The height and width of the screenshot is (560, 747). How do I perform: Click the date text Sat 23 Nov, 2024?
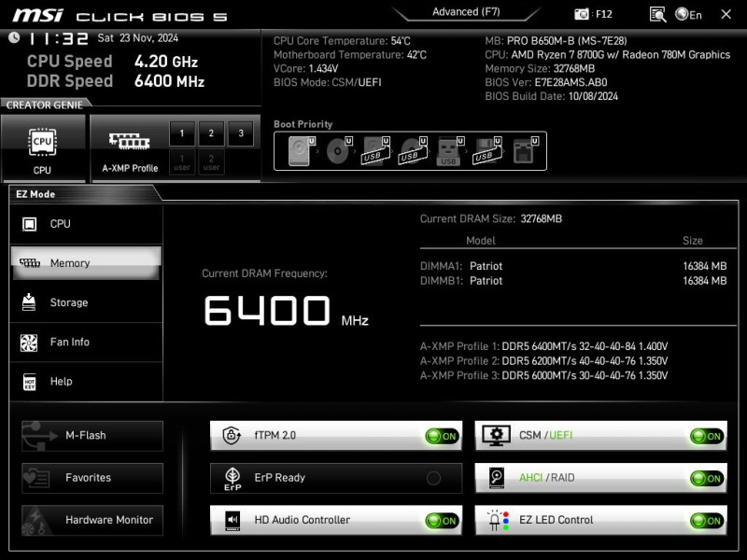tap(137, 38)
